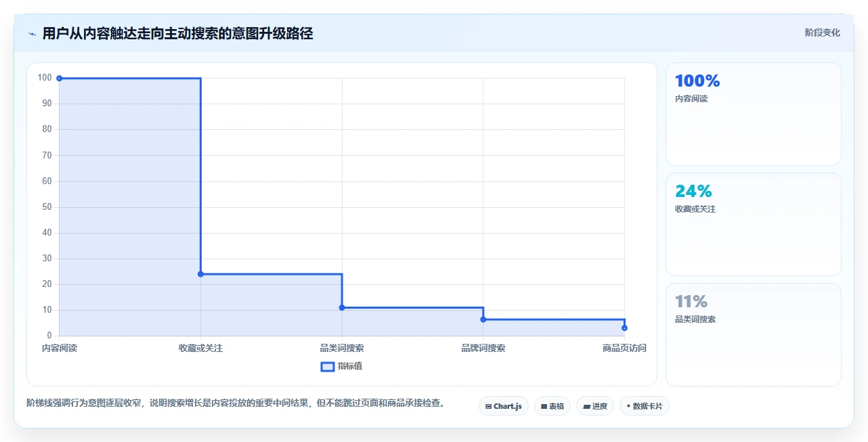The width and height of the screenshot is (868, 442).
Task: Click the 商品页访问 x-axis label
Action: point(624,348)
